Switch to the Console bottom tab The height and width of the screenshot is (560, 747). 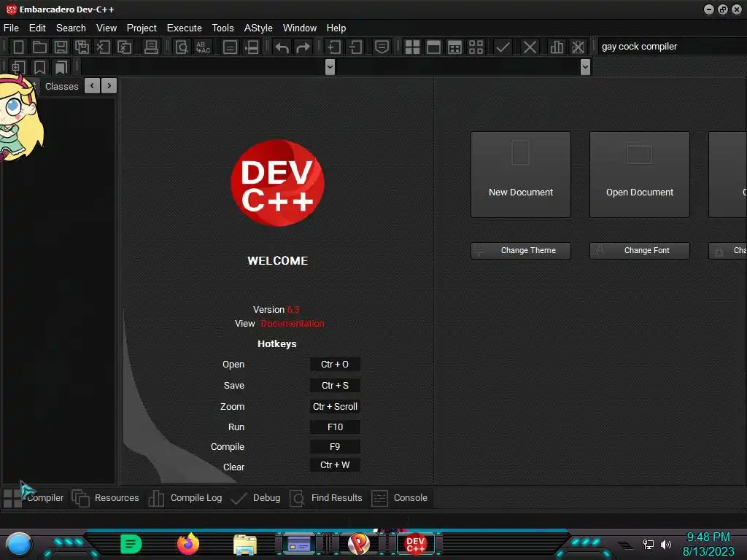pos(399,498)
